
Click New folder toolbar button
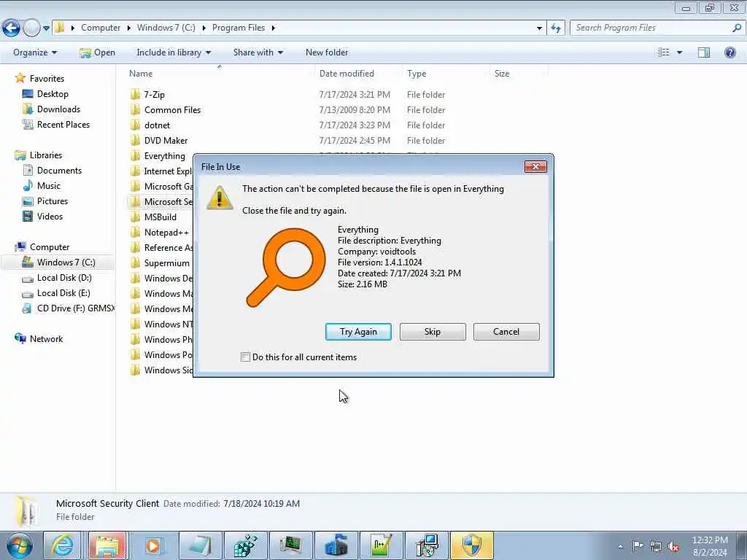[327, 52]
